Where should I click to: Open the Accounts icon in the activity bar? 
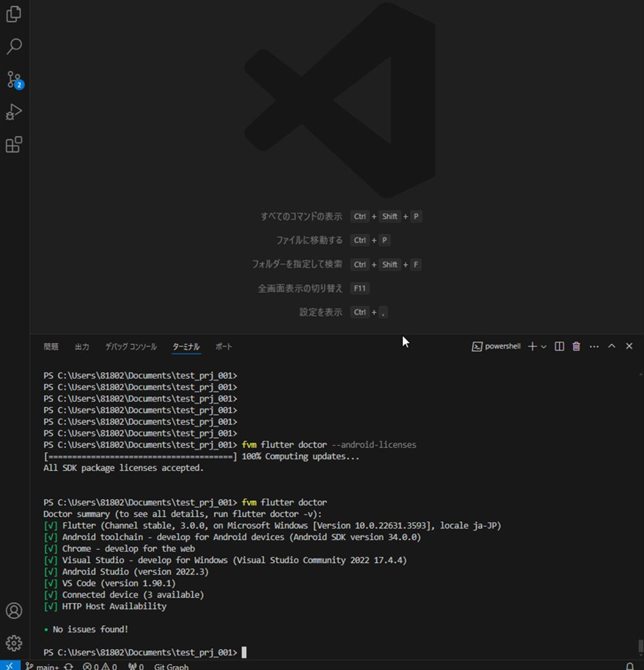point(14,611)
